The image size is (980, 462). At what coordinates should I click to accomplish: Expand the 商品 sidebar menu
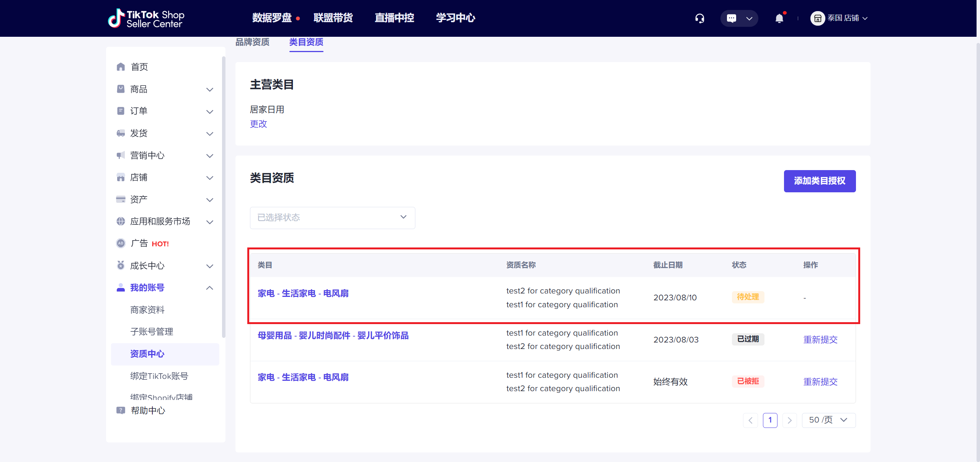tap(209, 89)
